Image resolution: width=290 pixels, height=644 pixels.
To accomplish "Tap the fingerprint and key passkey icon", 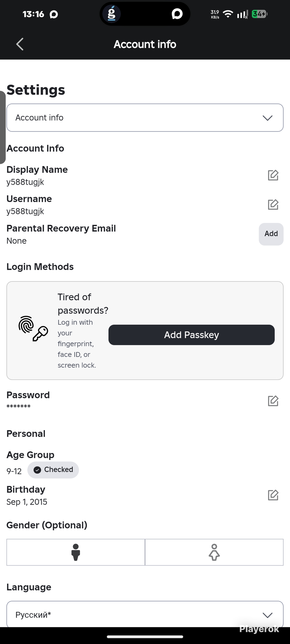I will [33, 329].
